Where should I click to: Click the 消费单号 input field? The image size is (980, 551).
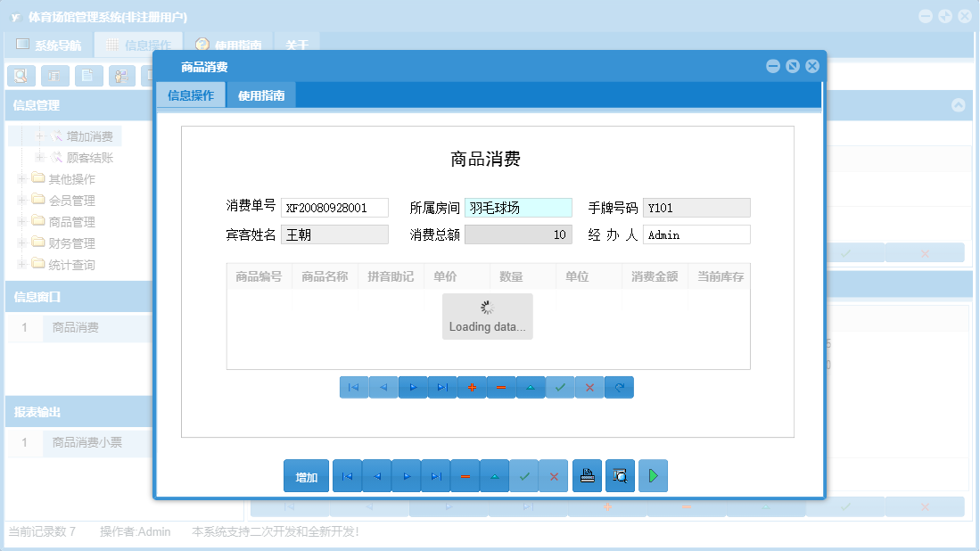pyautogui.click(x=334, y=207)
